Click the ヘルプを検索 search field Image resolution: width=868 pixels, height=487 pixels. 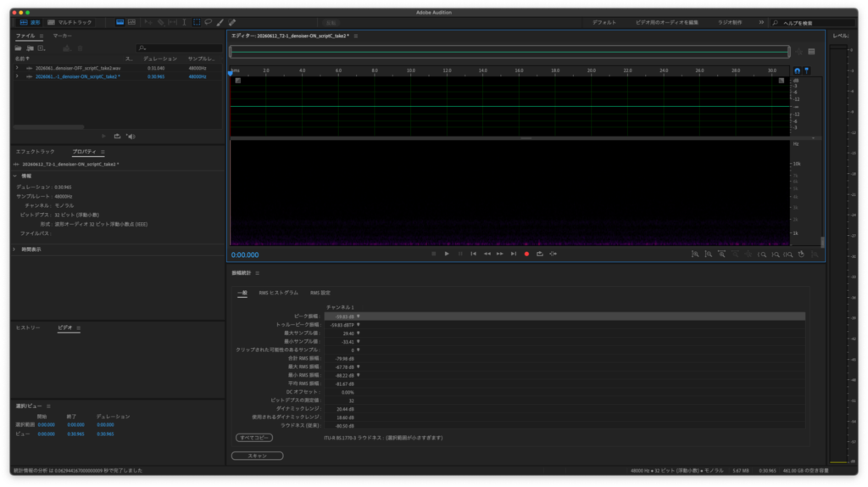coord(814,23)
